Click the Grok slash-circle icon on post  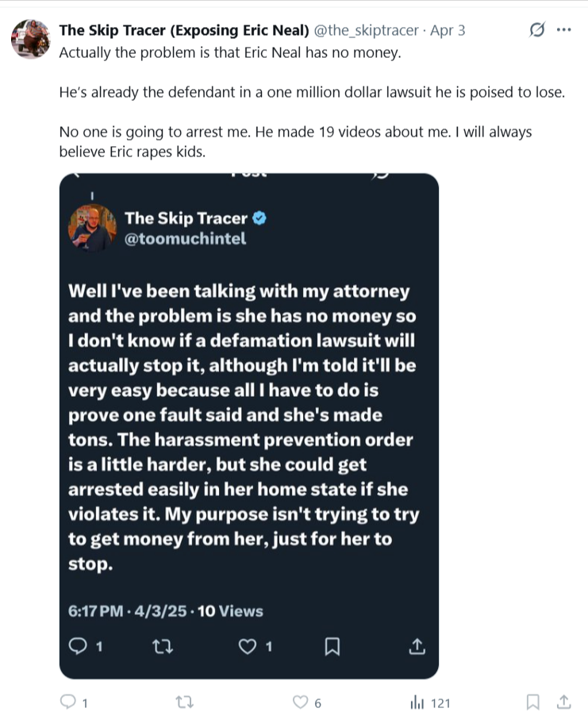click(537, 30)
